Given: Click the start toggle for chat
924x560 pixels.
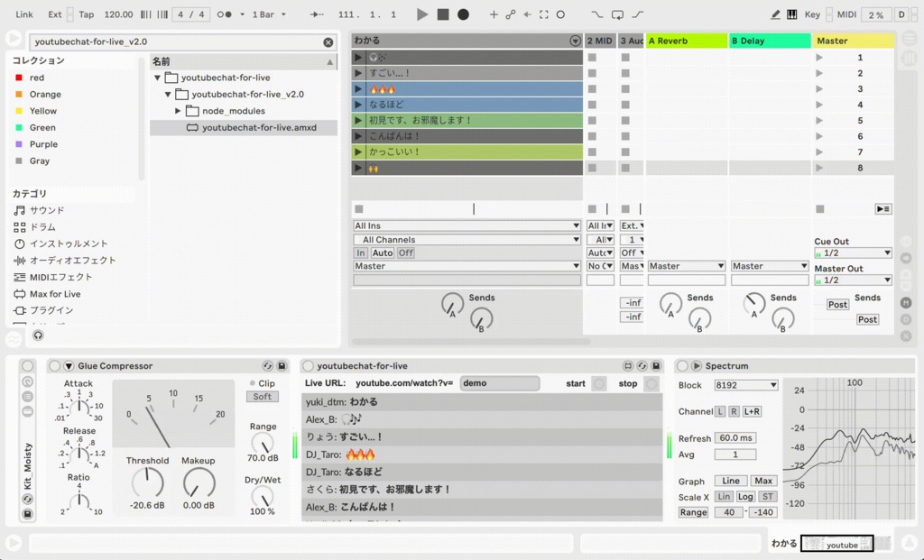Looking at the screenshot, I should coord(599,384).
